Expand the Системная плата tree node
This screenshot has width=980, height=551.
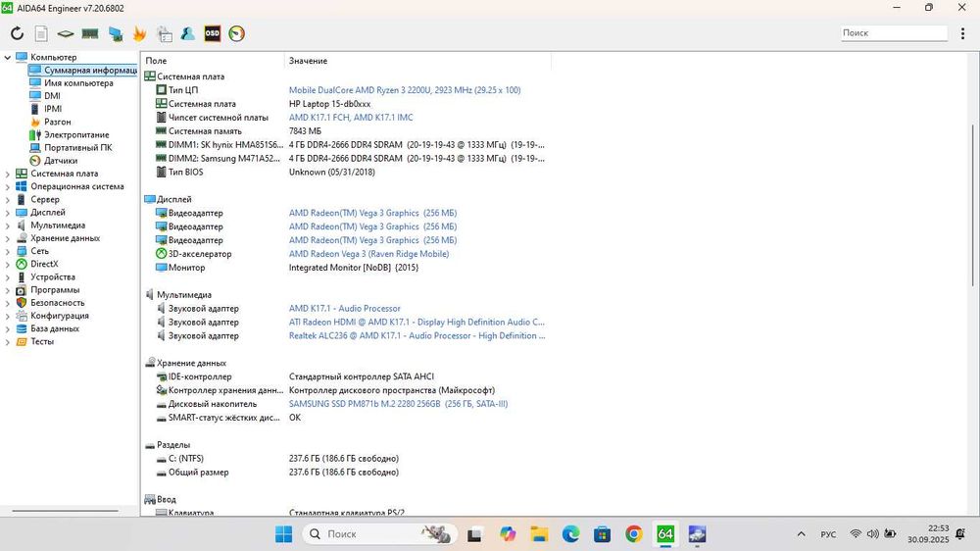tap(8, 174)
